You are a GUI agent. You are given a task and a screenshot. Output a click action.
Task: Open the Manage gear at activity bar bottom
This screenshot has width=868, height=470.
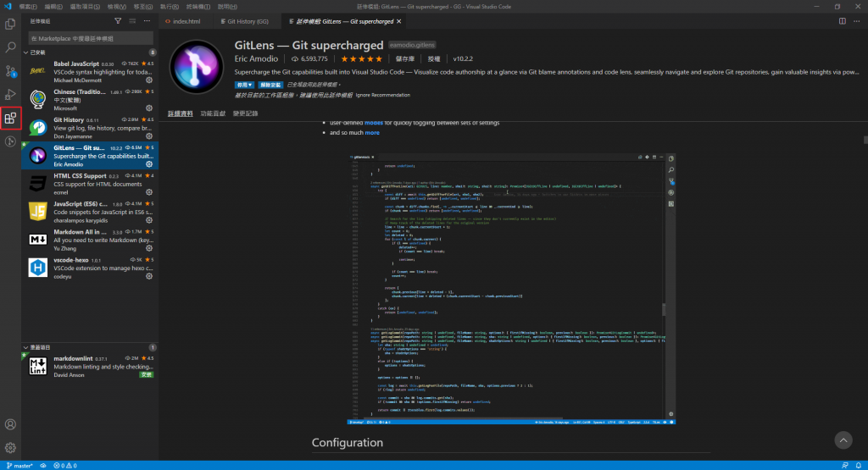point(10,447)
